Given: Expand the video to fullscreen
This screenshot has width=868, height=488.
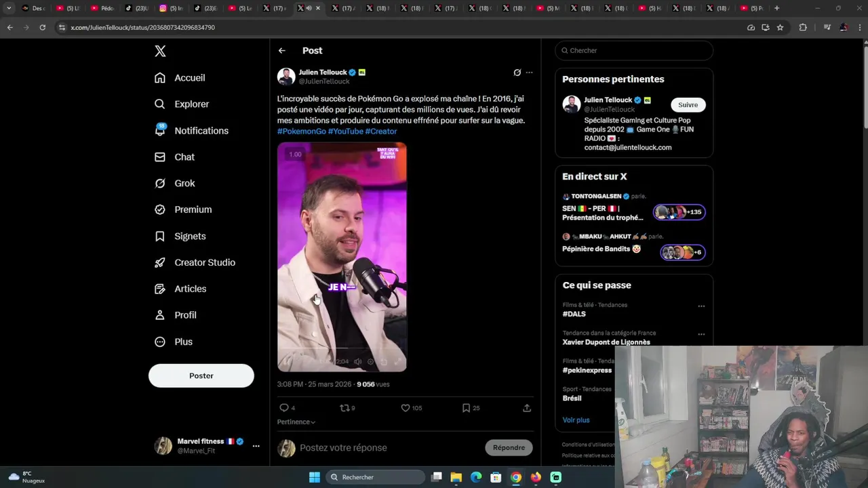Looking at the screenshot, I should (x=397, y=362).
